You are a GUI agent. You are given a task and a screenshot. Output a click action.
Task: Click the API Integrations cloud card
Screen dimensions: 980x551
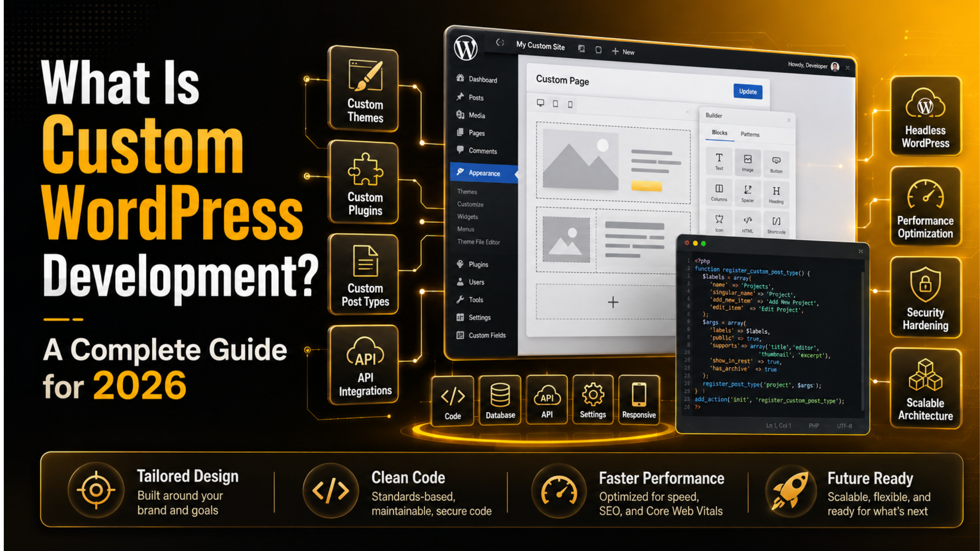tap(364, 365)
